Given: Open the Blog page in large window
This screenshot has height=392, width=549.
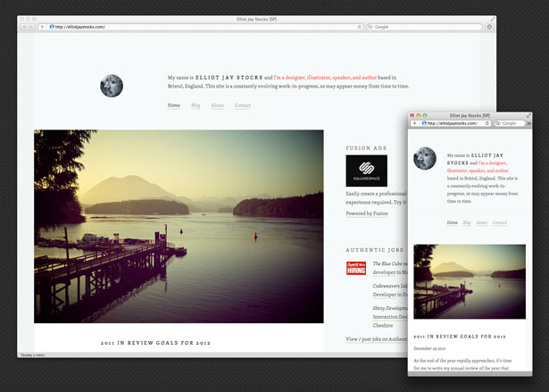Looking at the screenshot, I should (x=195, y=105).
